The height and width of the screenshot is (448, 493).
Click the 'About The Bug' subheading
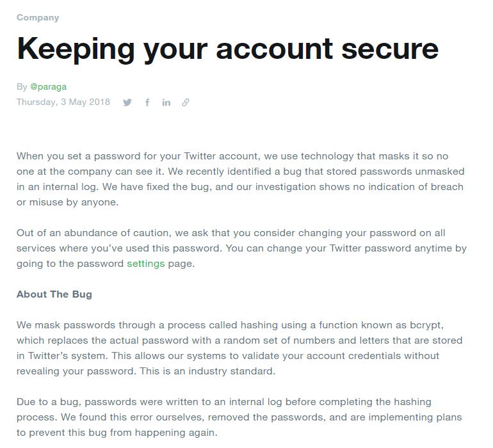click(x=54, y=294)
